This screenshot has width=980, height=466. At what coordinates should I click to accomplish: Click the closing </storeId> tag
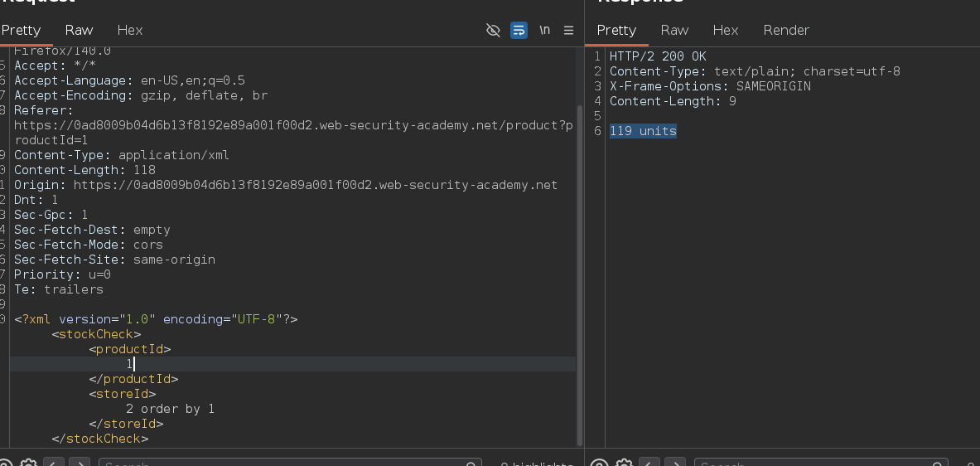click(x=126, y=424)
